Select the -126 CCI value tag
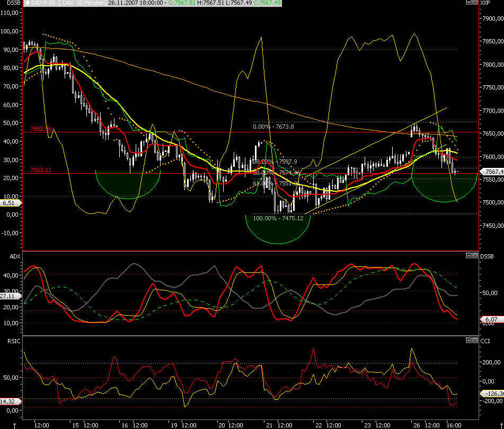The image size is (504, 429). (491, 394)
